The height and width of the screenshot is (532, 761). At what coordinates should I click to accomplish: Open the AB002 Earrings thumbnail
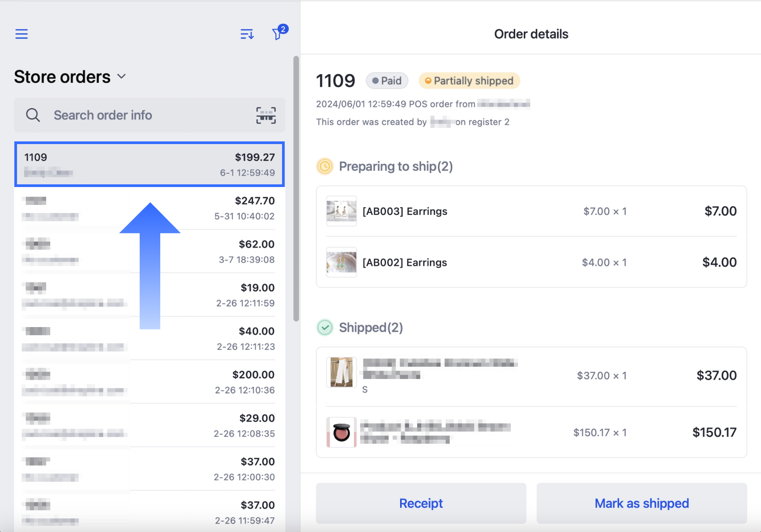point(342,262)
